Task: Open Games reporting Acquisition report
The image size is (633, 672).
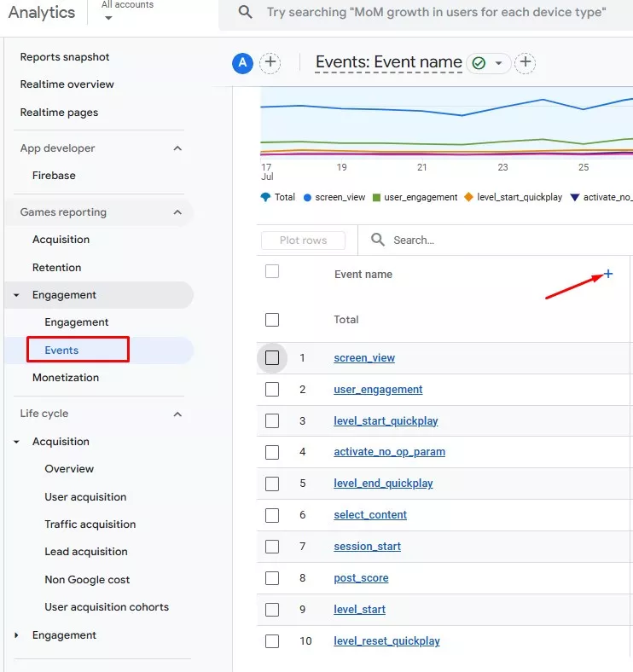Action: 61,240
